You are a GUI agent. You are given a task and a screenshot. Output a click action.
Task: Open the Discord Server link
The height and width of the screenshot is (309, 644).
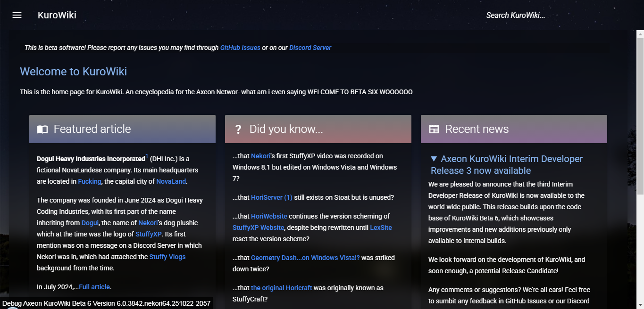[310, 48]
